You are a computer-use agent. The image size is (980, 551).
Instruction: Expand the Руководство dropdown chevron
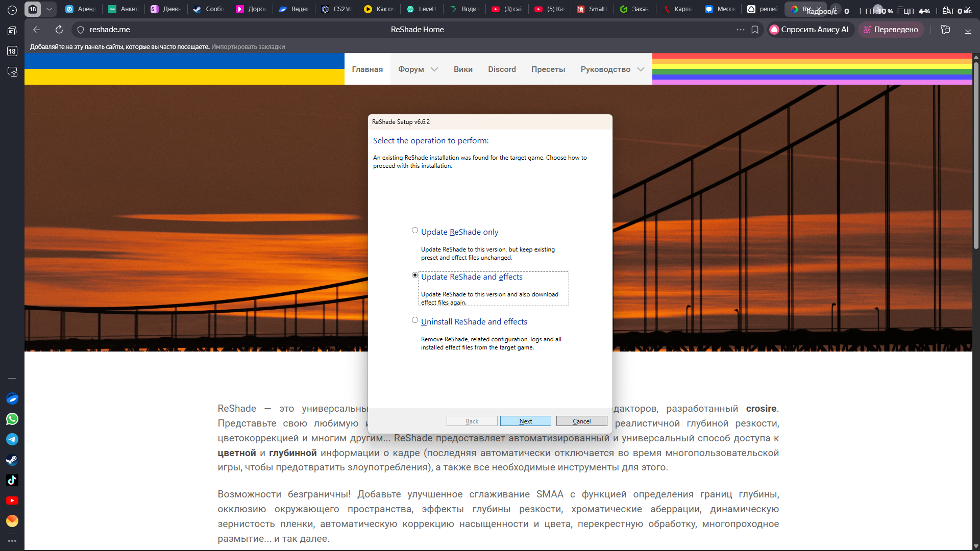click(x=641, y=69)
